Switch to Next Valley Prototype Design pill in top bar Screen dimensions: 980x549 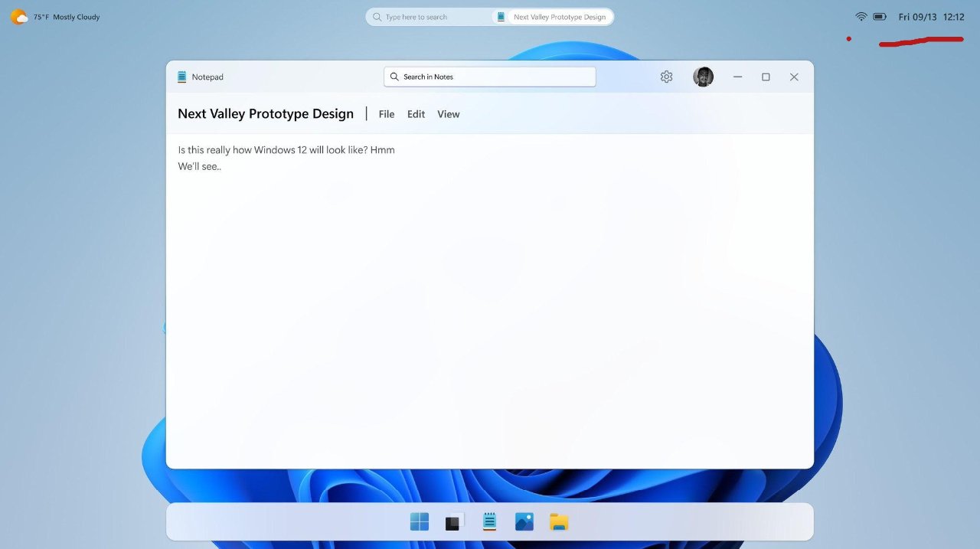tap(553, 17)
